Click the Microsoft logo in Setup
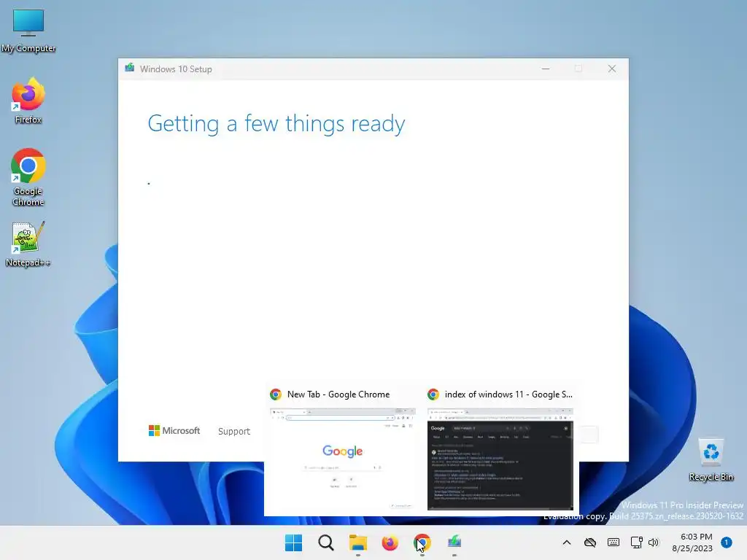This screenshot has height=560, width=747. (x=174, y=430)
